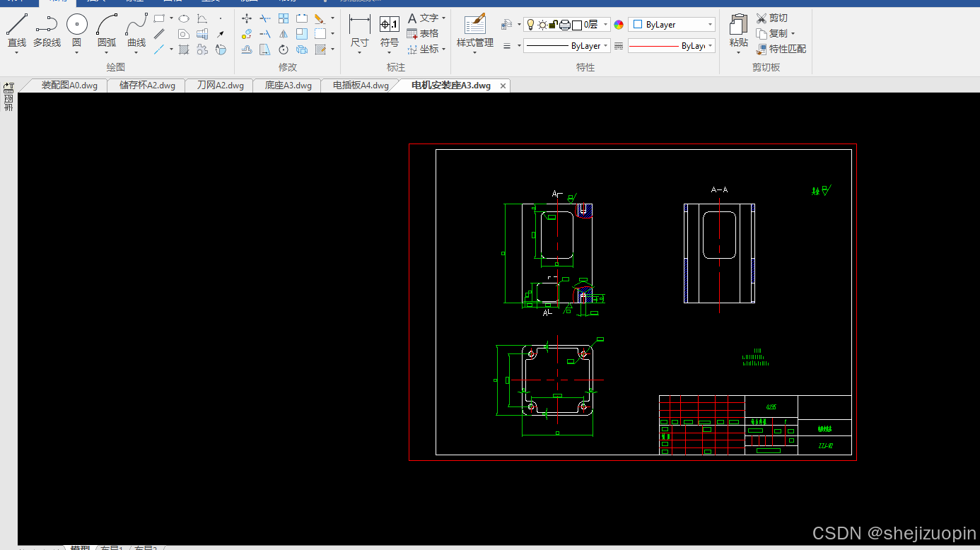Open 样式管理 style manager
Image resolution: width=980 pixels, height=550 pixels.
point(475,32)
